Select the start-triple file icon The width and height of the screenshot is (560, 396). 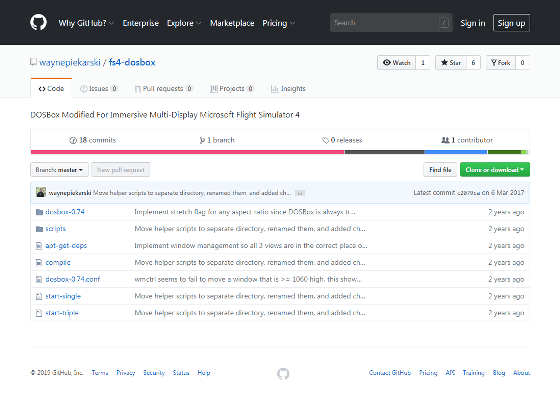coord(39,313)
